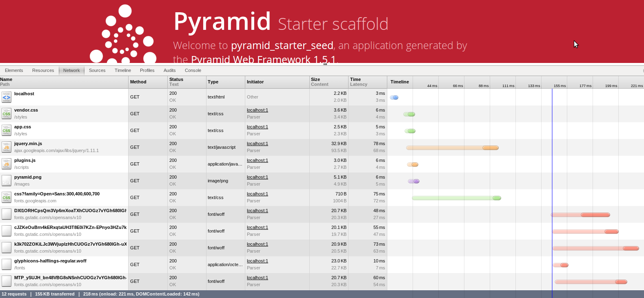The height and width of the screenshot is (298, 644).
Task: Open localhost:1 initiator link for pyramid.png
Action: 258,177
